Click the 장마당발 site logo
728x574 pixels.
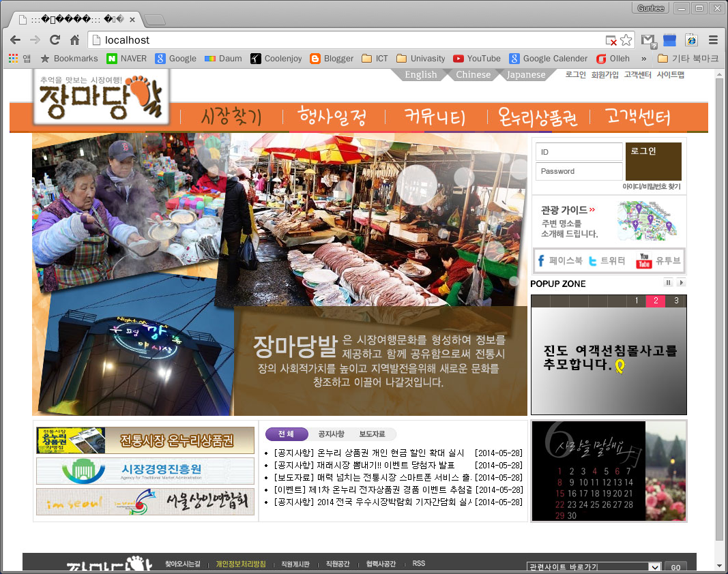[x=101, y=97]
